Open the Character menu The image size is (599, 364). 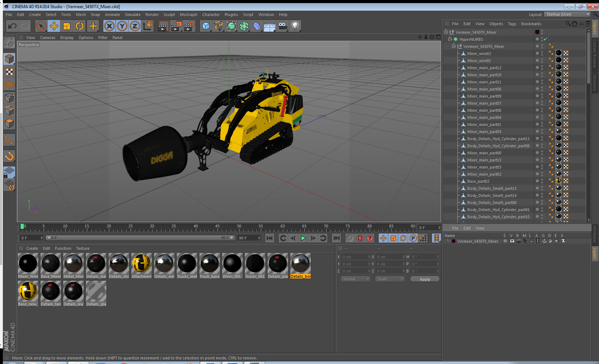(x=211, y=15)
